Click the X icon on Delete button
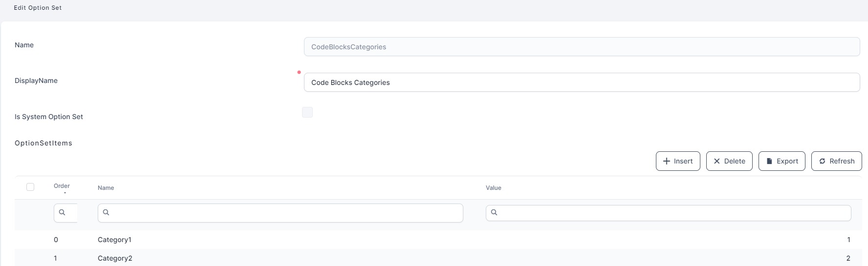 [x=716, y=161]
